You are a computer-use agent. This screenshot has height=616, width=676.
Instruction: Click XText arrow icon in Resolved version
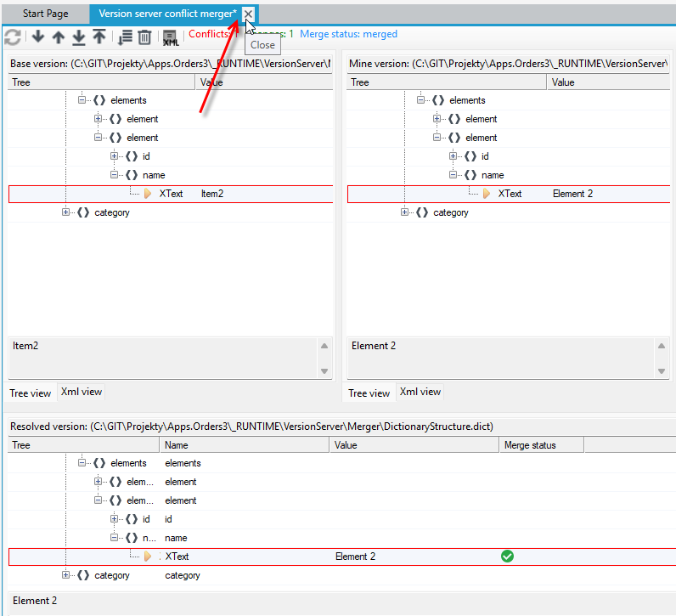point(148,556)
